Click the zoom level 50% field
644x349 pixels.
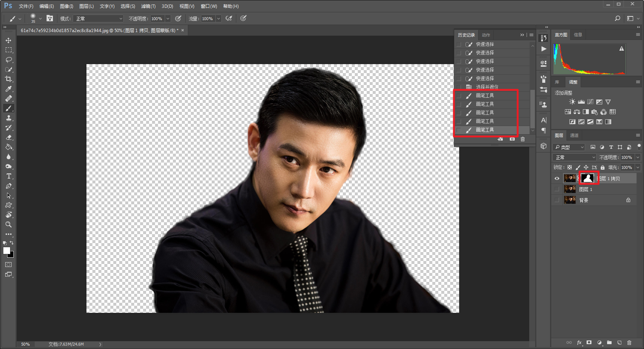[x=25, y=344]
